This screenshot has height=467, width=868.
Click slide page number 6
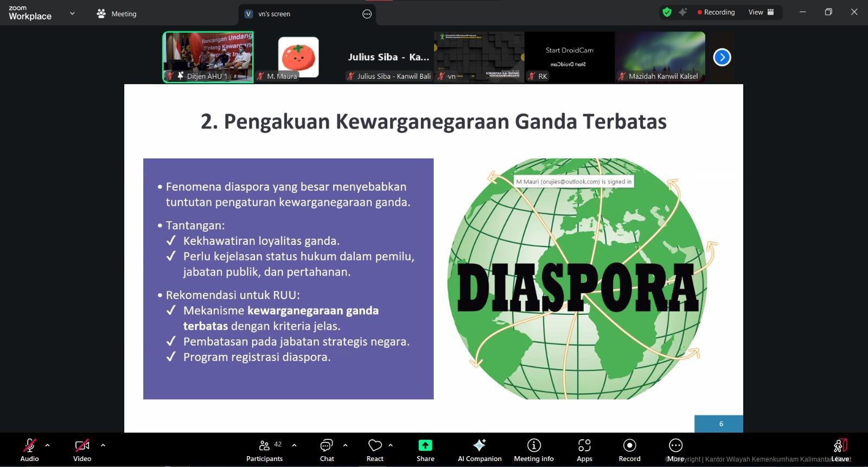(x=721, y=424)
